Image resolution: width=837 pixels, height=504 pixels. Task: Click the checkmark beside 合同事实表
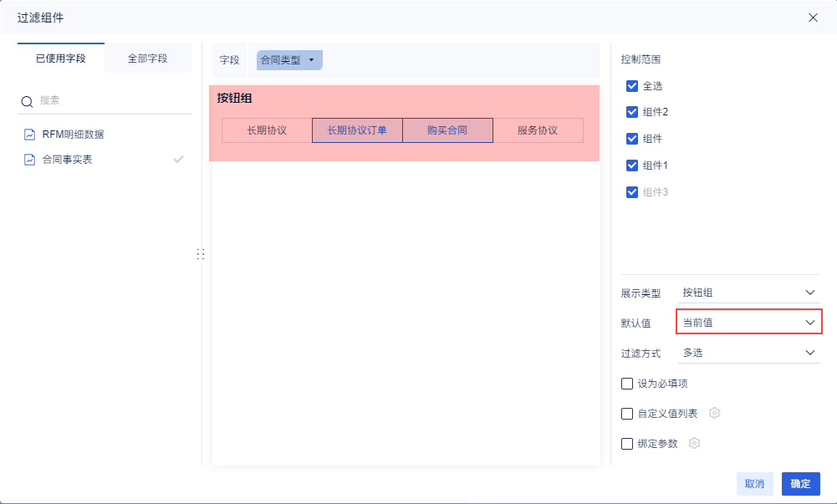178,159
